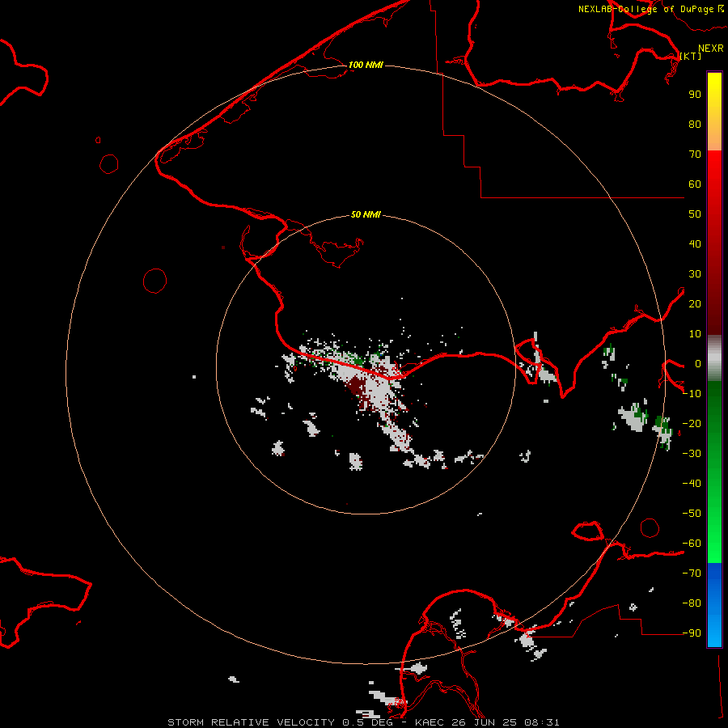
Task: Click the -30 value on velocity scale
Action: click(x=692, y=454)
